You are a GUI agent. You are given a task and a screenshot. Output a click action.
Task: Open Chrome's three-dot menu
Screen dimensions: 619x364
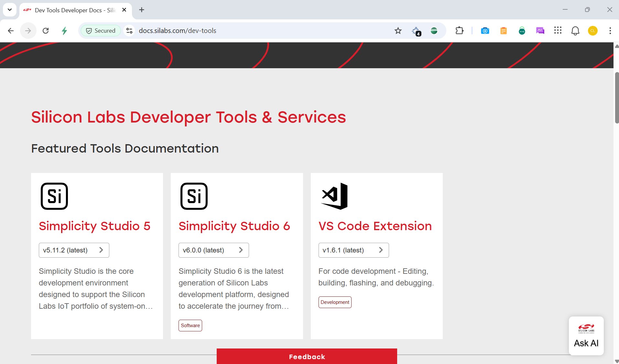611,31
